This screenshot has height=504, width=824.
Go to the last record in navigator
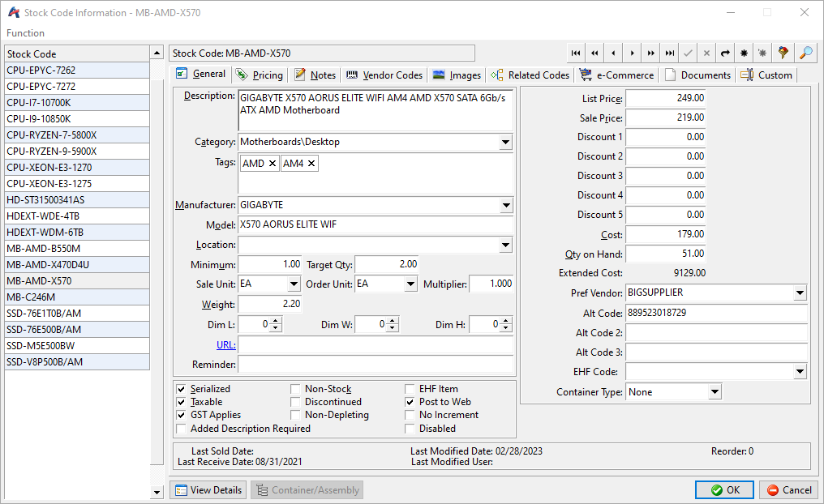click(x=669, y=53)
